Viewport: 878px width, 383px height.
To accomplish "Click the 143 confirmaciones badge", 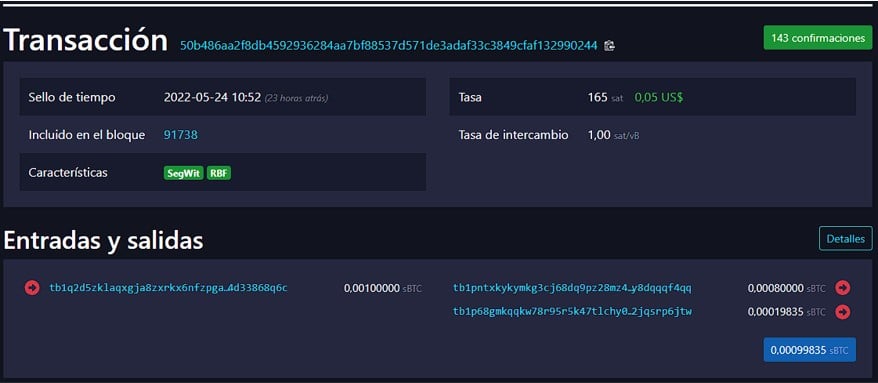I will [818, 38].
